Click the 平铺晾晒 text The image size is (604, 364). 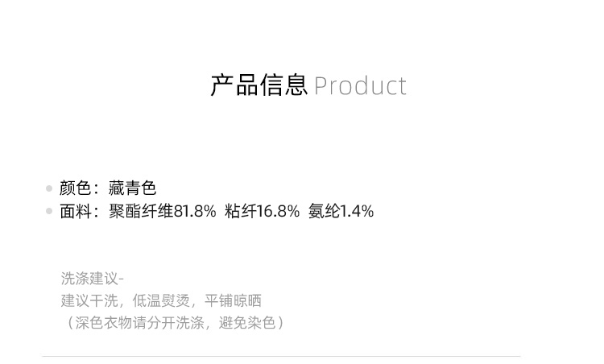(233, 301)
